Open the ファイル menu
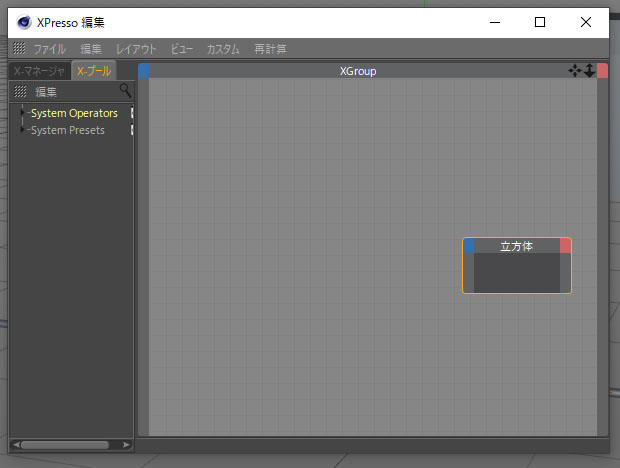This screenshot has width=620, height=468. click(50, 49)
